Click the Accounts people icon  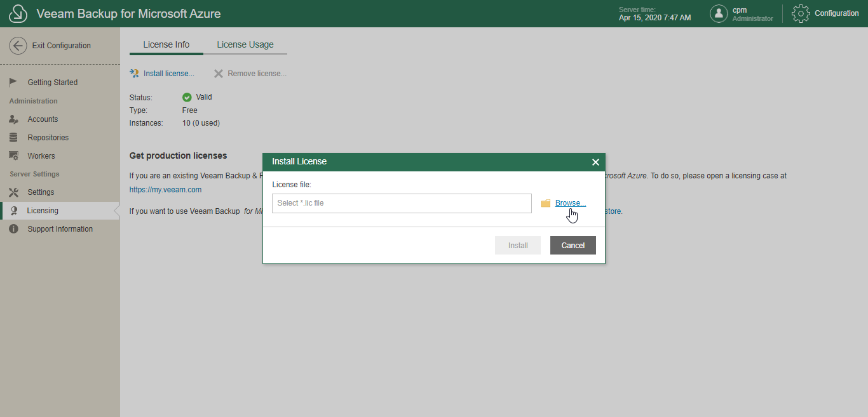[13, 119]
